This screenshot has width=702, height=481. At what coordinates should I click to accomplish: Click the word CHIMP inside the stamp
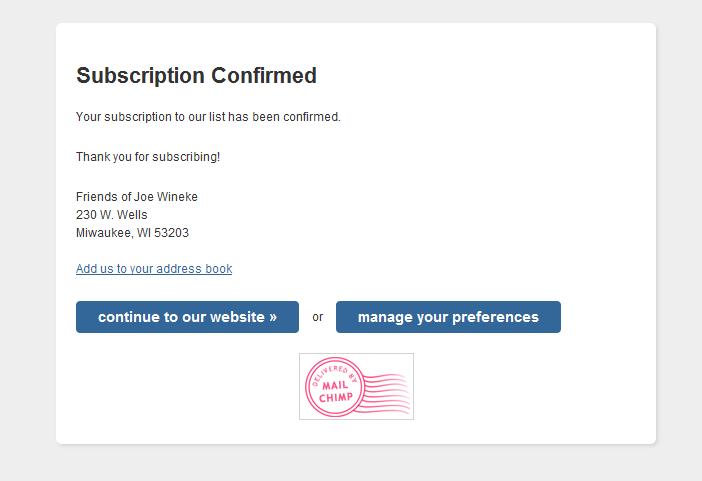point(336,397)
